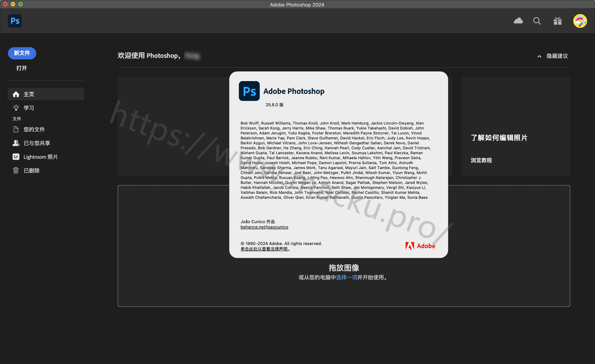Open the behance.net/joaocunico link
Screen dimensions: 595x364
coord(264,227)
